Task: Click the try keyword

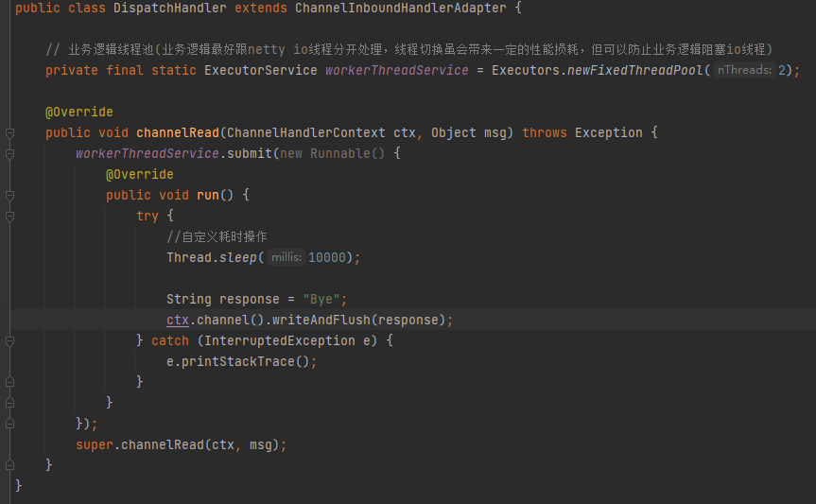Action: (148, 217)
